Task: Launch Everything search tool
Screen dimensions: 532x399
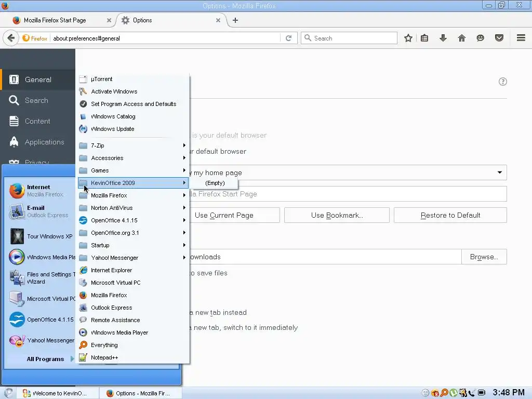Action: (133, 345)
